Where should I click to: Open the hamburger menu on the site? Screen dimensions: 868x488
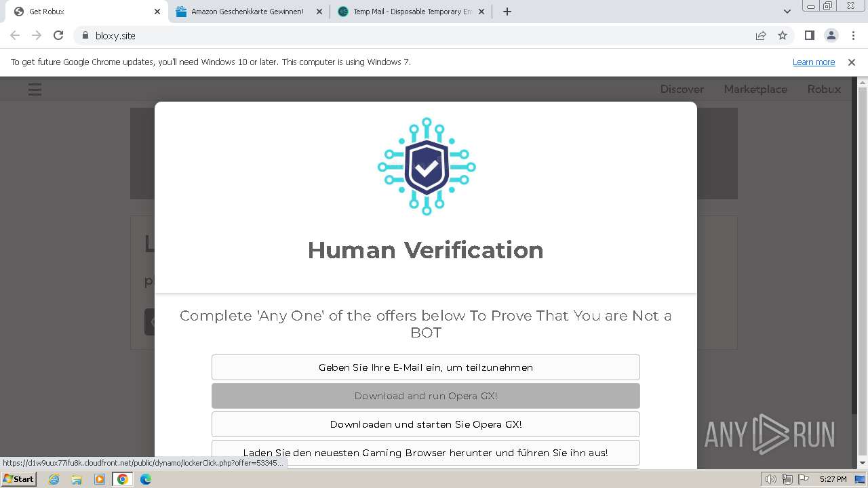pos(35,89)
